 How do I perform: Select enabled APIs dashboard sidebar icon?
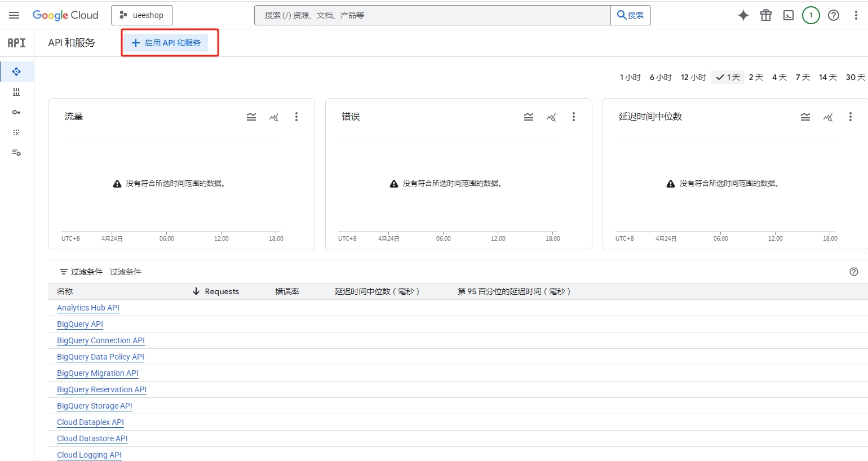tap(16, 72)
